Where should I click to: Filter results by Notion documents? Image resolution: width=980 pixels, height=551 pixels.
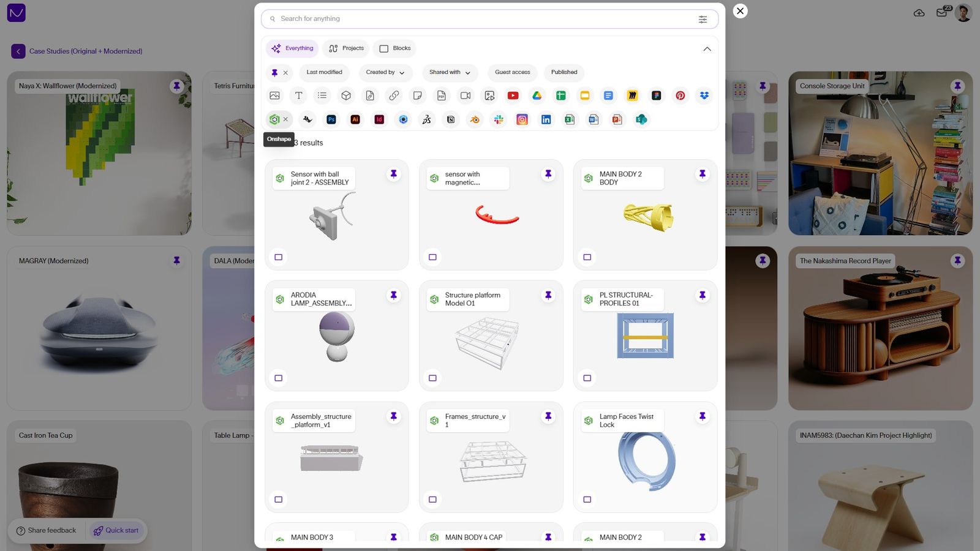451,119
